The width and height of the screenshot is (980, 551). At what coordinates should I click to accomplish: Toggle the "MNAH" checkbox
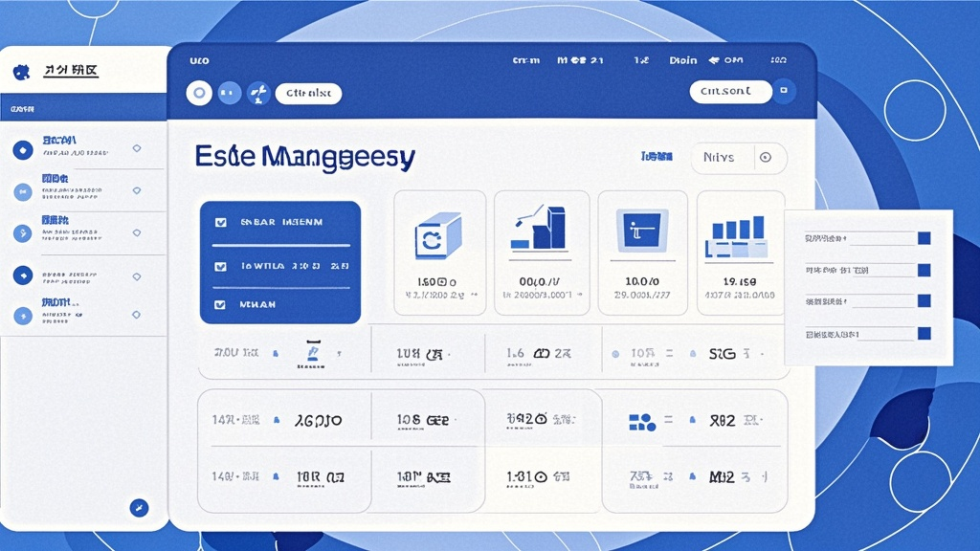click(x=220, y=305)
